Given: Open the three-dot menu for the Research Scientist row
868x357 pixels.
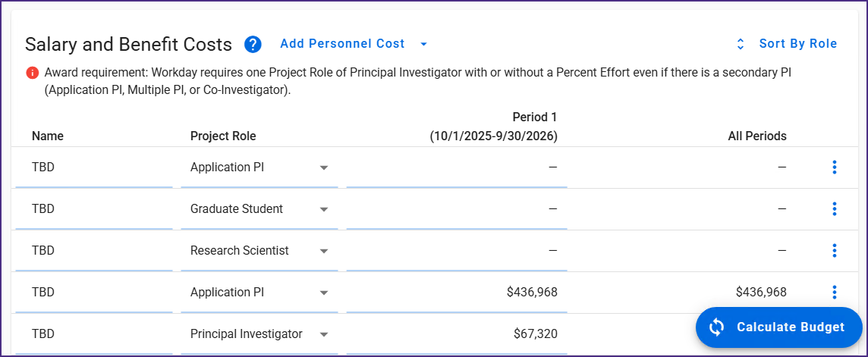Looking at the screenshot, I should (x=834, y=251).
